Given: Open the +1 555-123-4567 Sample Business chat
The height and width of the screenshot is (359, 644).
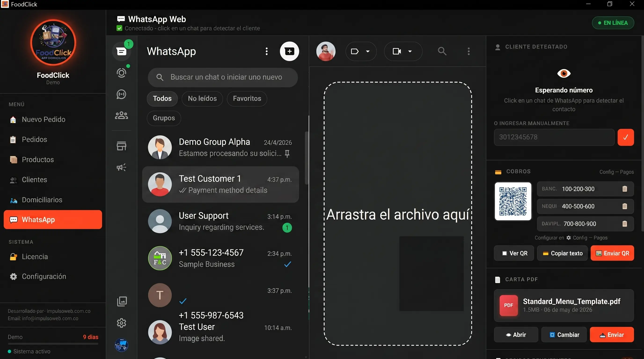Looking at the screenshot, I should tap(220, 258).
